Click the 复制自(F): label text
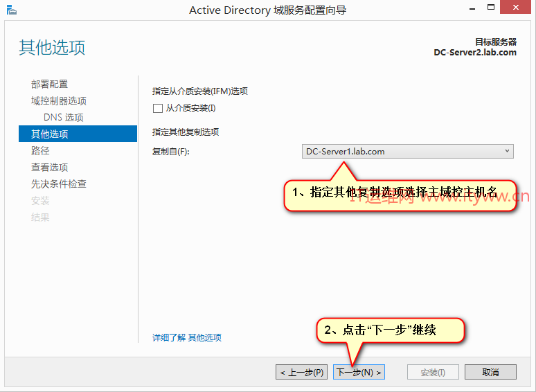Viewport: 536px width, 392px height. (x=170, y=152)
